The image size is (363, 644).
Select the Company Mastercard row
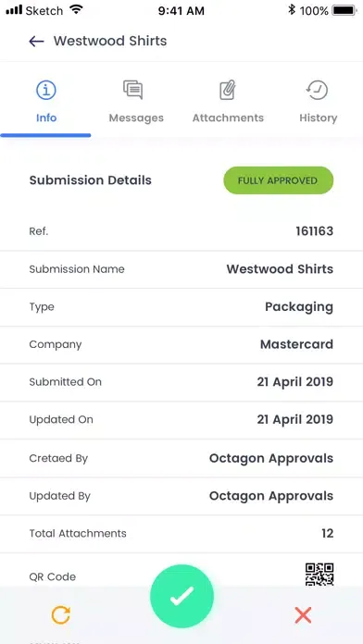click(181, 344)
